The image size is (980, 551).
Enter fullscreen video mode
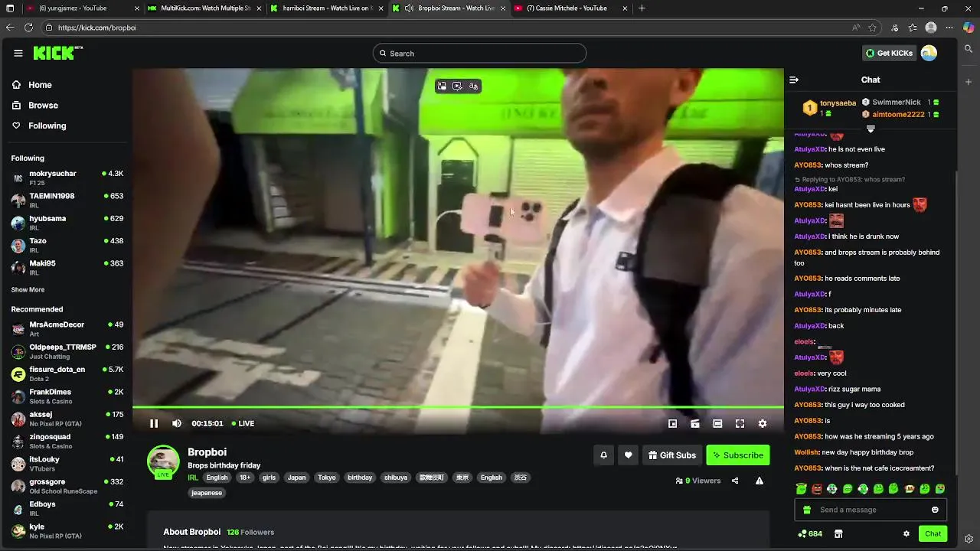(x=740, y=423)
